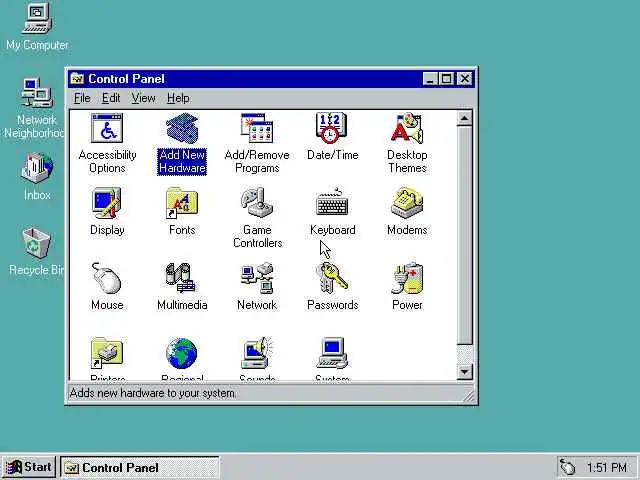Click the Passwords keys icon
Screen dimensions: 640x480
pyautogui.click(x=332, y=278)
